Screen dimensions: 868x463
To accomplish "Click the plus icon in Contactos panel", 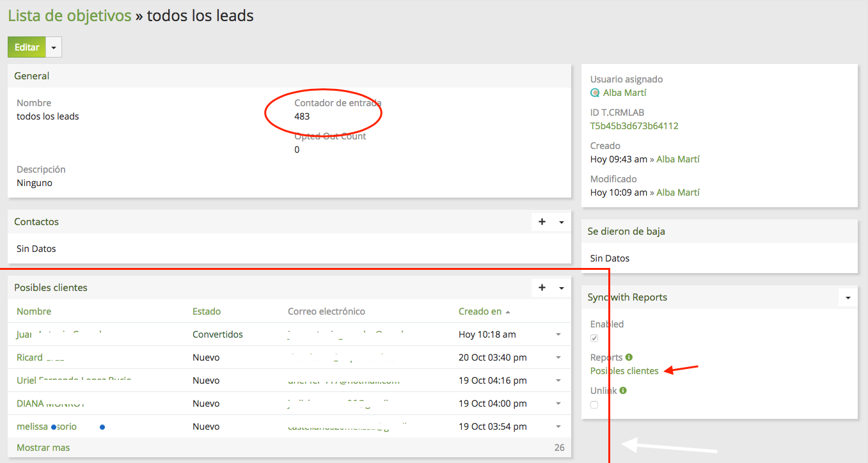I will coord(542,222).
